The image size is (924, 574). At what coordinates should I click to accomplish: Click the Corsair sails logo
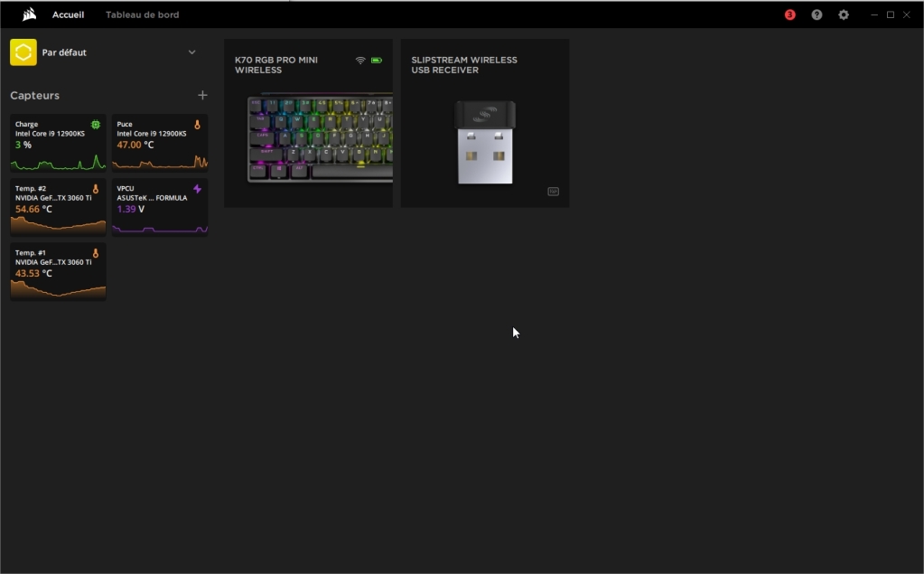click(x=29, y=14)
